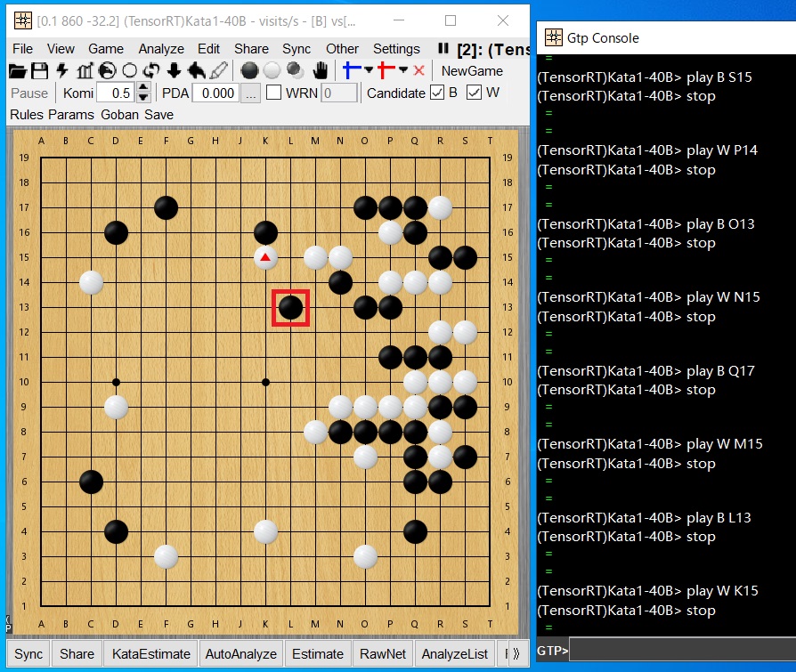Click the pause bars icon near the title
Viewport: 796px width, 672px height.
click(x=443, y=48)
